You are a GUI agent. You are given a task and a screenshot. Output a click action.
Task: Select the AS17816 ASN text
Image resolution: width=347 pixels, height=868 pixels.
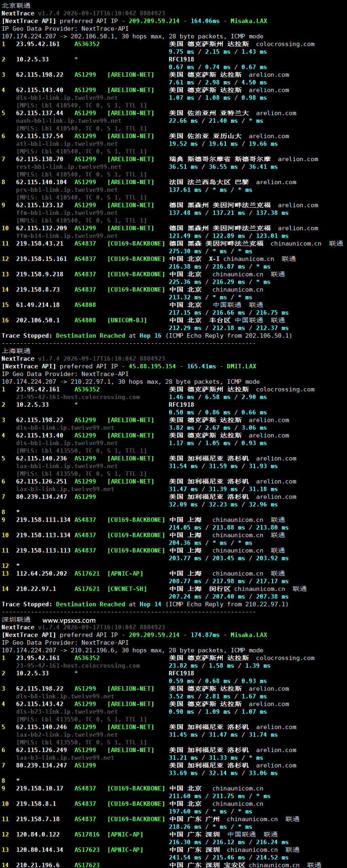pos(87,834)
